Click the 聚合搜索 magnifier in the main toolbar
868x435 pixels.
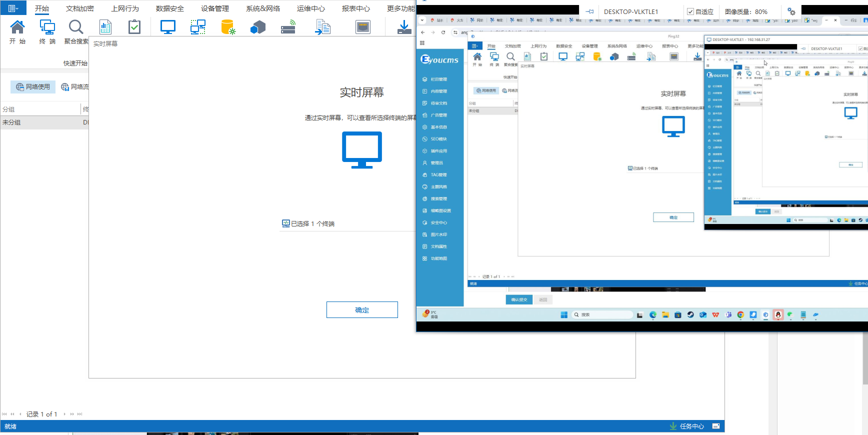[76, 26]
